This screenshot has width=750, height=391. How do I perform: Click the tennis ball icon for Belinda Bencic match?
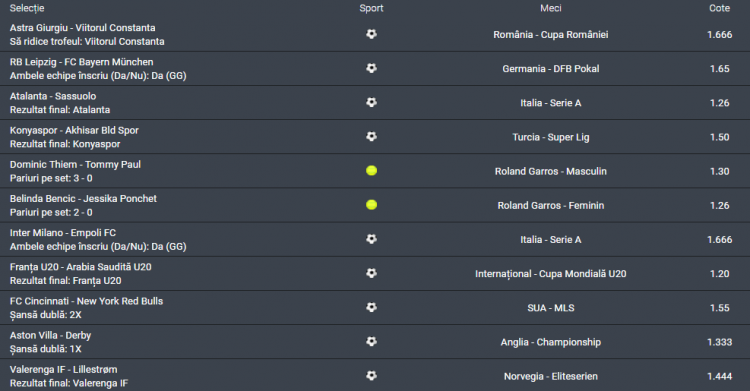coord(371,205)
